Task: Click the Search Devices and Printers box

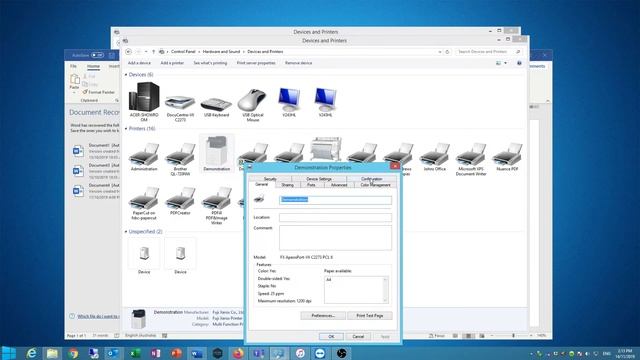Action: [x=489, y=52]
